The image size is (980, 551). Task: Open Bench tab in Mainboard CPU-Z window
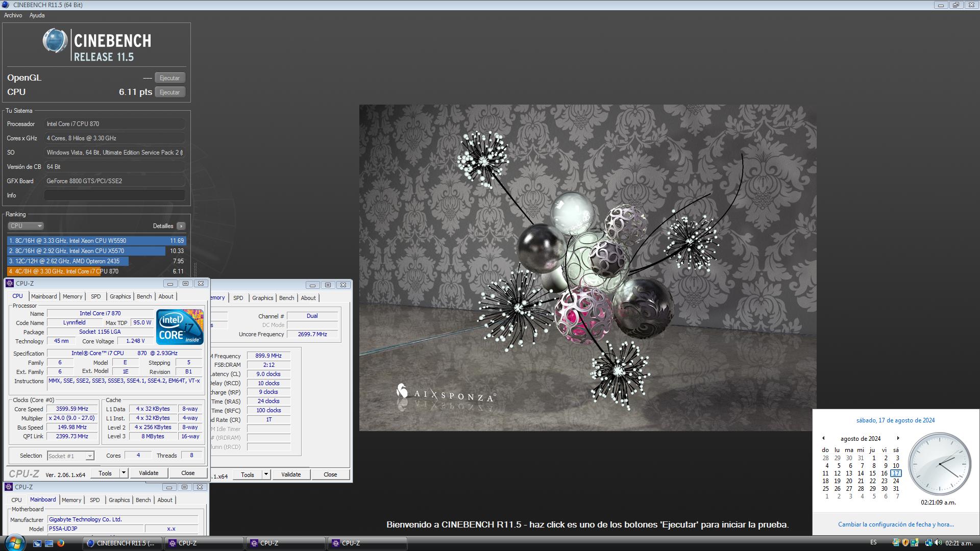point(143,500)
